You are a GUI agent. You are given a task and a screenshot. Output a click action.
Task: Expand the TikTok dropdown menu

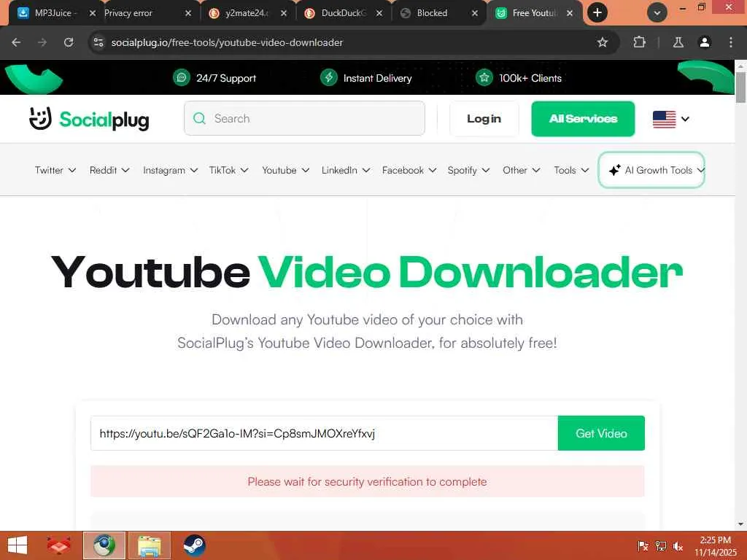[228, 170]
